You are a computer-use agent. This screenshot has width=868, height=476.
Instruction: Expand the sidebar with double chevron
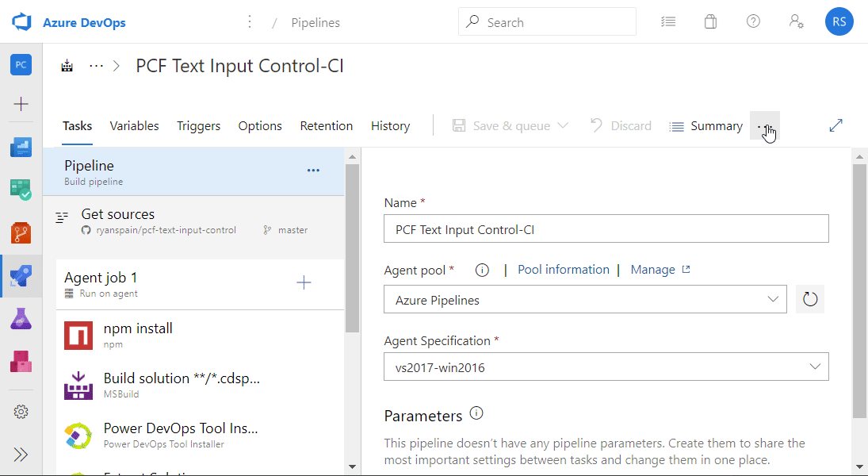(21, 455)
